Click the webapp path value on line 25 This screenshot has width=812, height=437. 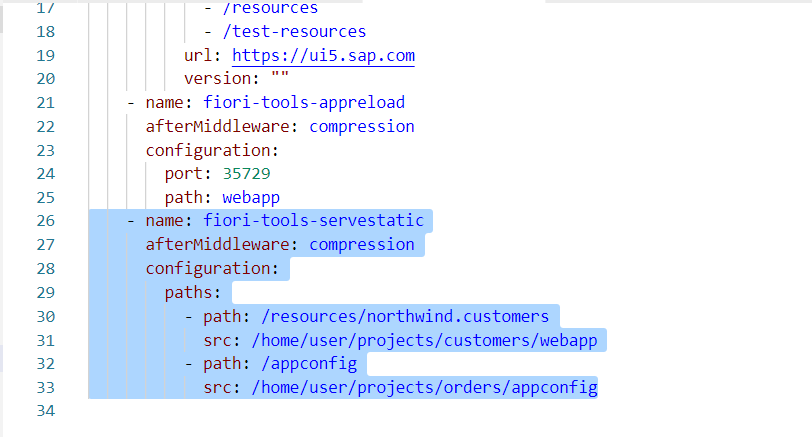pyautogui.click(x=251, y=198)
